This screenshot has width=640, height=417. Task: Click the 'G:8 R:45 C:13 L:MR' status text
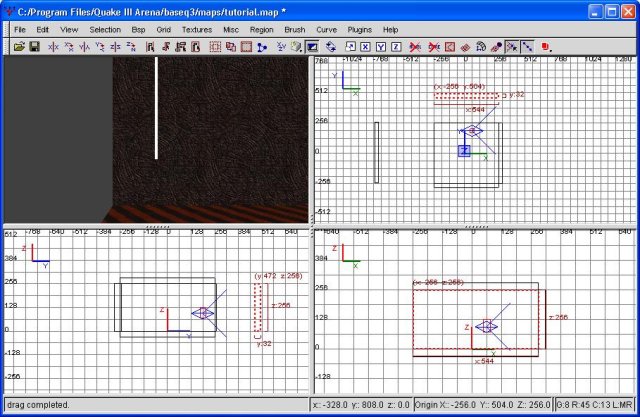[594, 405]
